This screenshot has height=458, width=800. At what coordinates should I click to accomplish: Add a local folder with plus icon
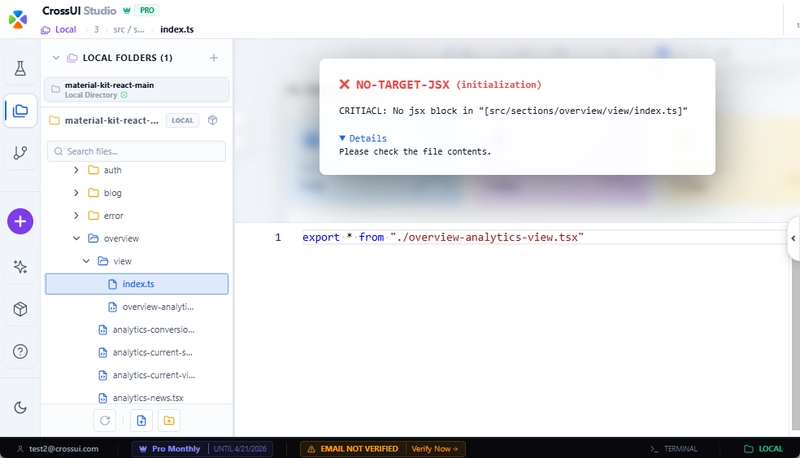point(214,58)
